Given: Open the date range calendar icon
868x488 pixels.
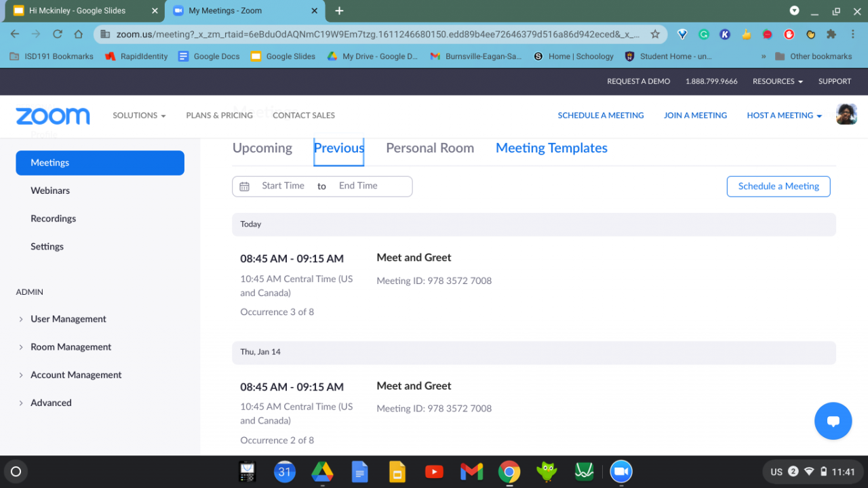Looking at the screenshot, I should pyautogui.click(x=245, y=186).
